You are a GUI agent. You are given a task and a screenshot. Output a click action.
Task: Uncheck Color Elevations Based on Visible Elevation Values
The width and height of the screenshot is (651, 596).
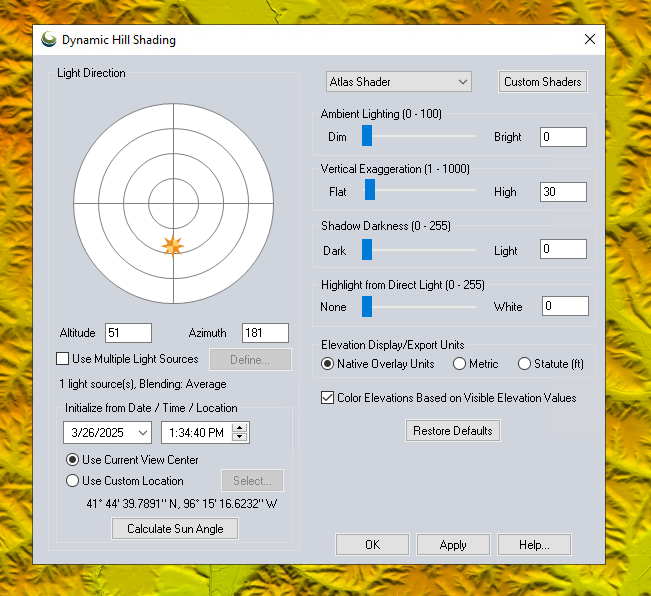[327, 398]
